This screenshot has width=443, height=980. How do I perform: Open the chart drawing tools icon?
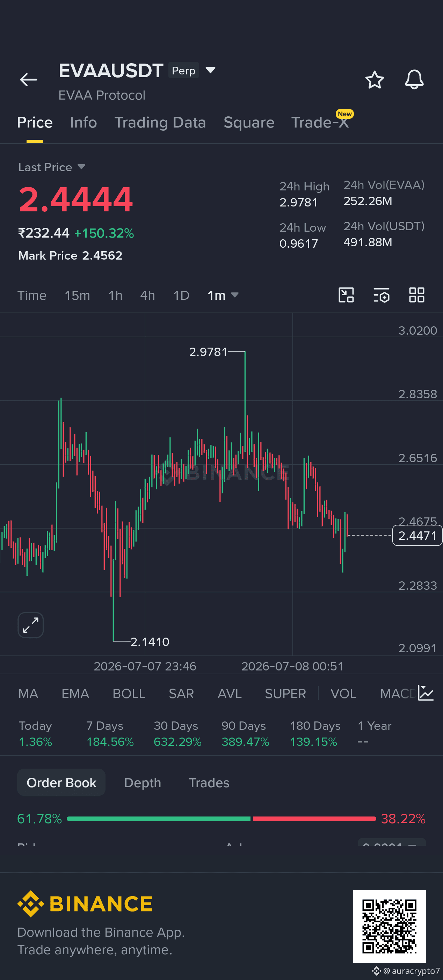click(346, 295)
